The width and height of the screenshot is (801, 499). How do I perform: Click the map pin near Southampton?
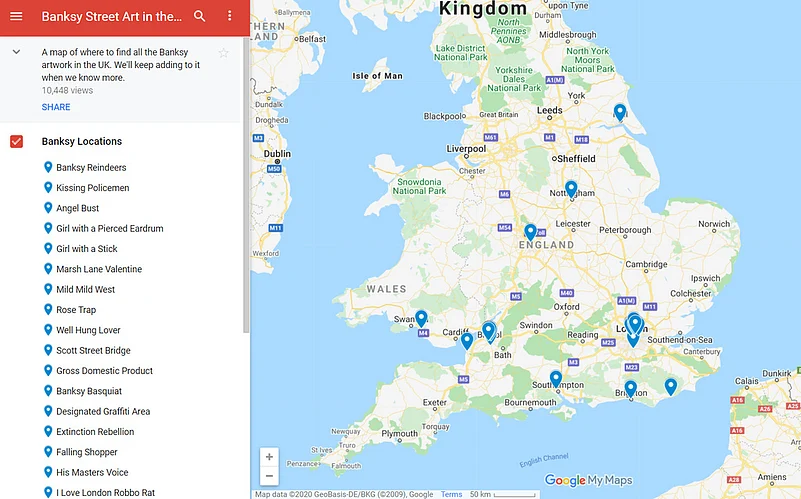point(556,378)
